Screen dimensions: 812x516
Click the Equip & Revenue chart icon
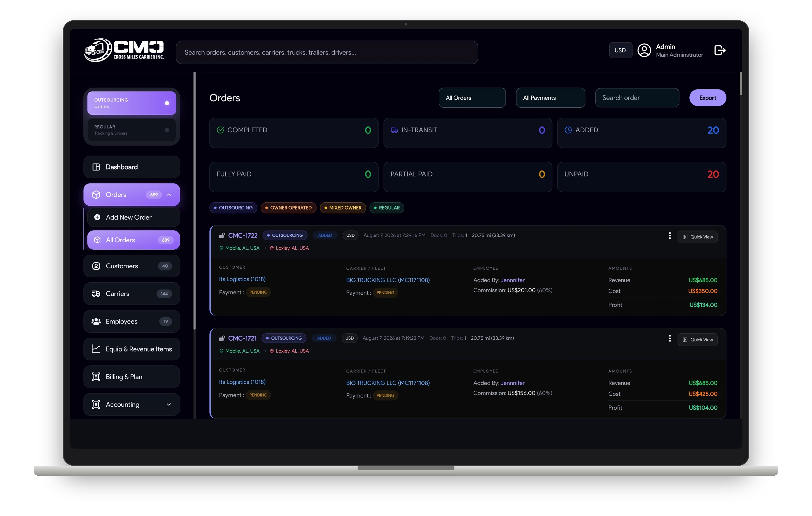(96, 349)
